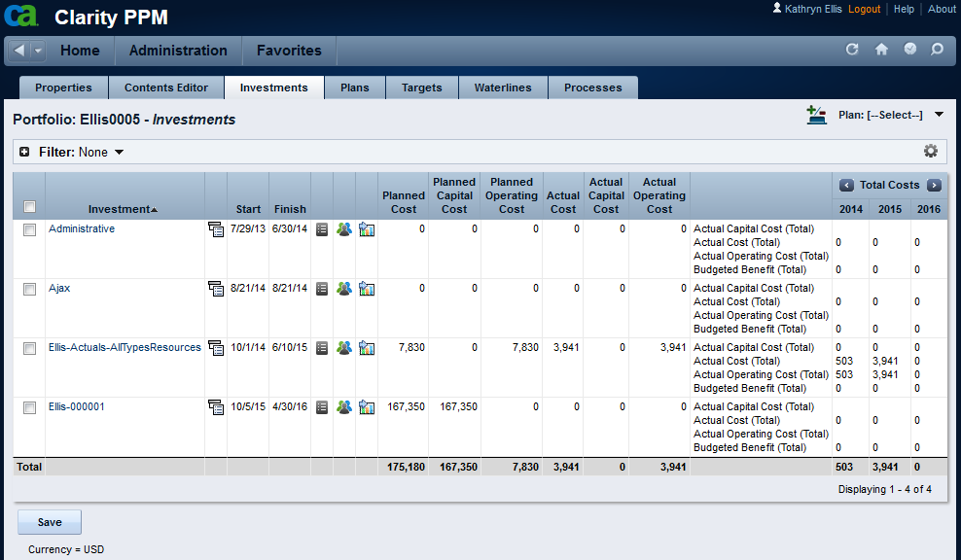Open resource team icon for Ellis-000001
Image resolution: width=961 pixels, height=560 pixels.
coord(343,407)
